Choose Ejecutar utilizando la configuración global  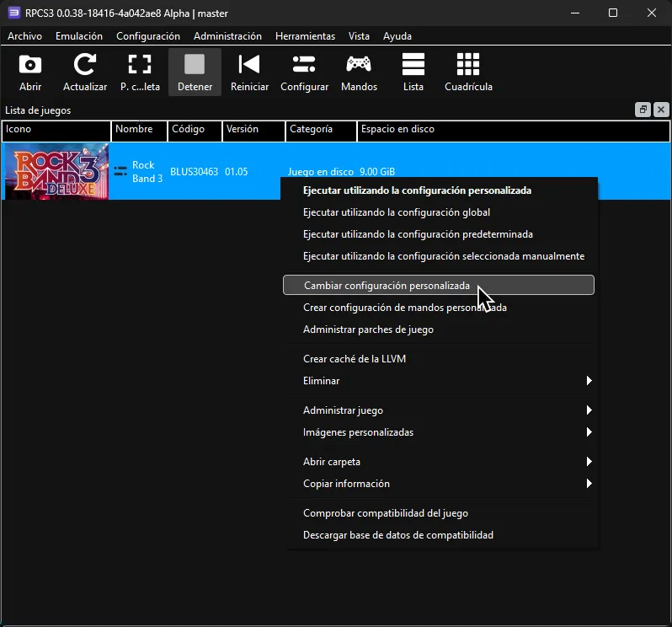[x=439, y=212]
